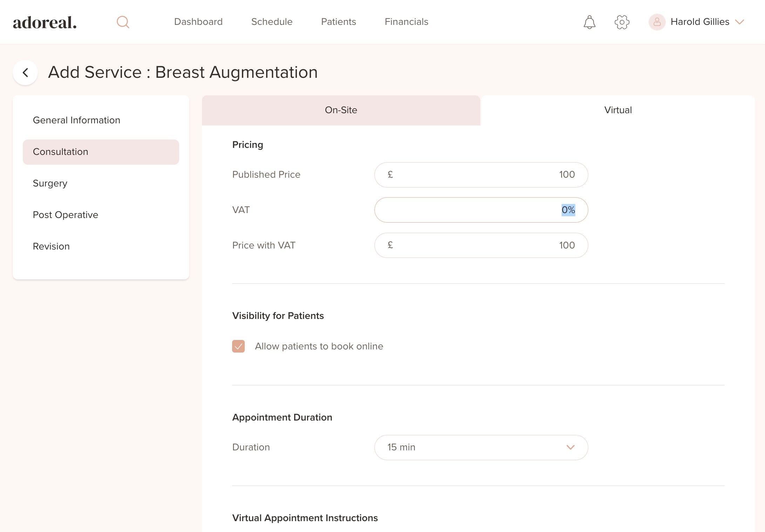Select General Information in the sidebar
This screenshot has height=532, width=765.
(76, 120)
